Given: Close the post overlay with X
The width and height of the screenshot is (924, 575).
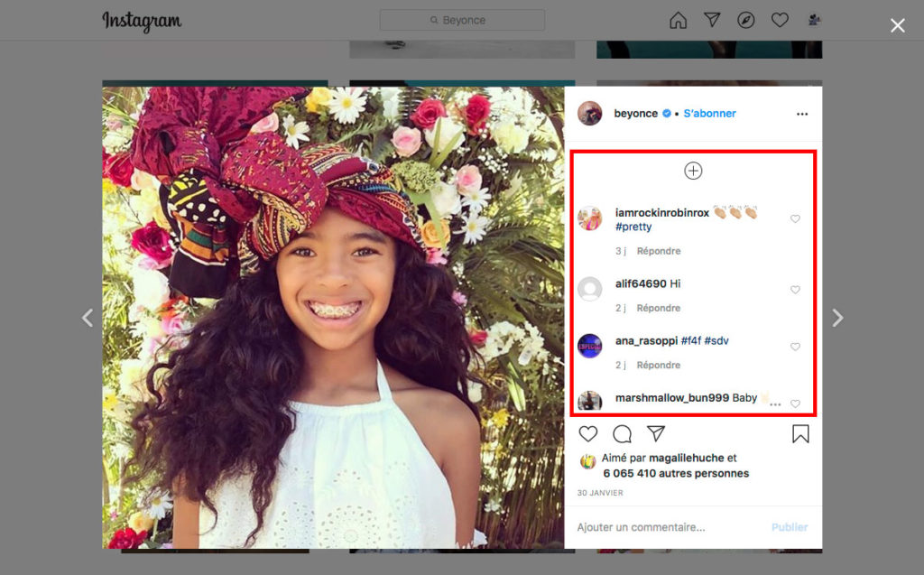Looking at the screenshot, I should pos(898,25).
